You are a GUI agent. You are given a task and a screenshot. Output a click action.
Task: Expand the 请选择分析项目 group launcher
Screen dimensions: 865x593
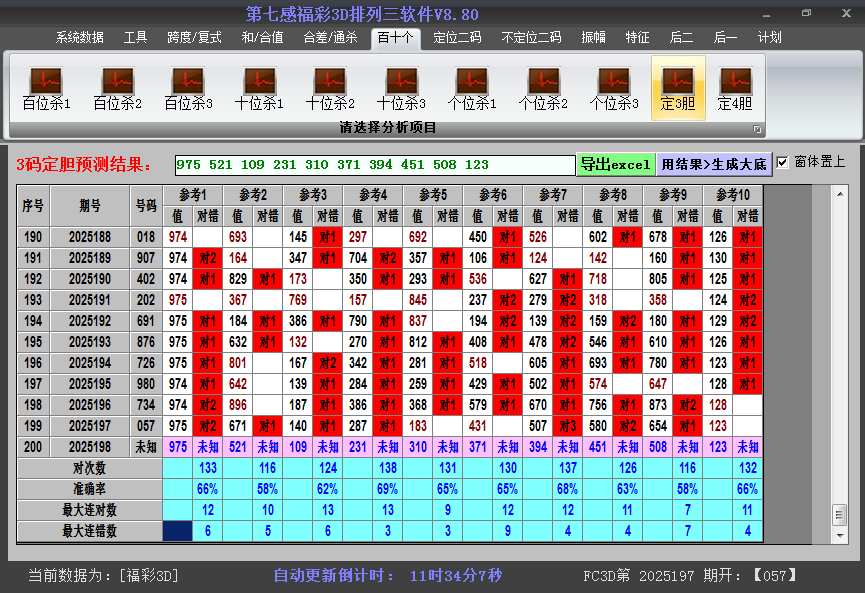(757, 129)
